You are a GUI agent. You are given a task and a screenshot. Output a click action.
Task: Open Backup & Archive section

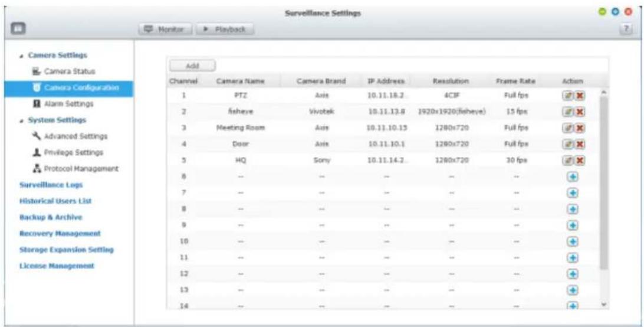pyautogui.click(x=51, y=217)
